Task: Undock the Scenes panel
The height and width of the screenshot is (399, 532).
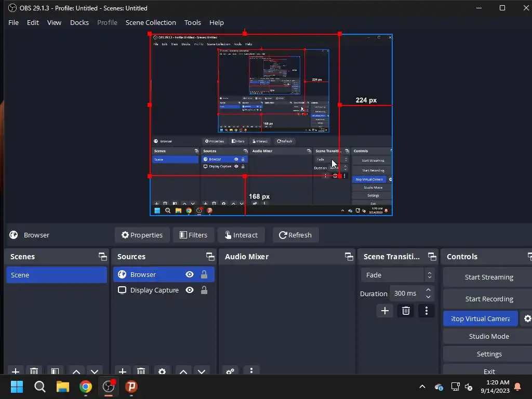Action: coord(102,257)
